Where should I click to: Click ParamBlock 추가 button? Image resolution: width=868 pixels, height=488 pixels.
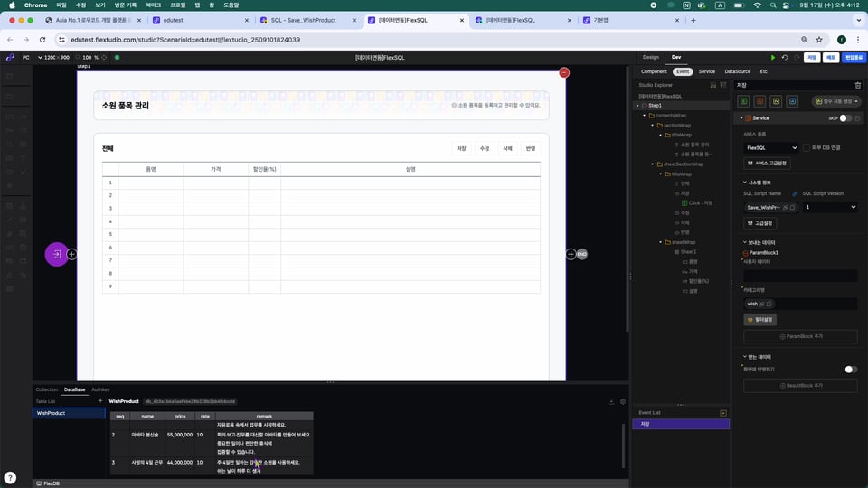800,336
